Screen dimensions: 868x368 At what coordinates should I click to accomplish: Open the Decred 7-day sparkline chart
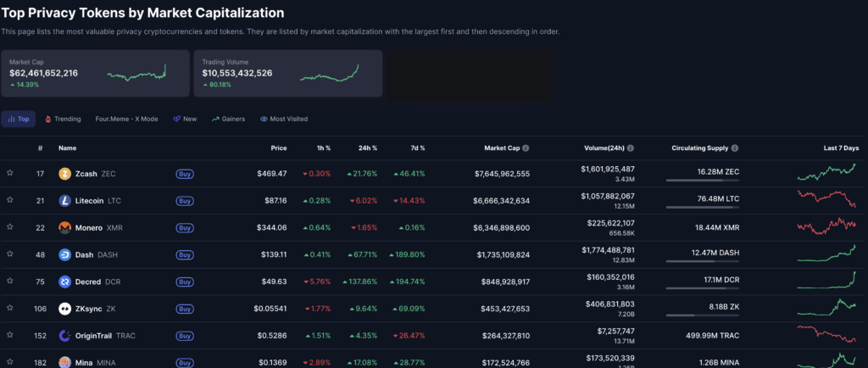[x=826, y=280]
